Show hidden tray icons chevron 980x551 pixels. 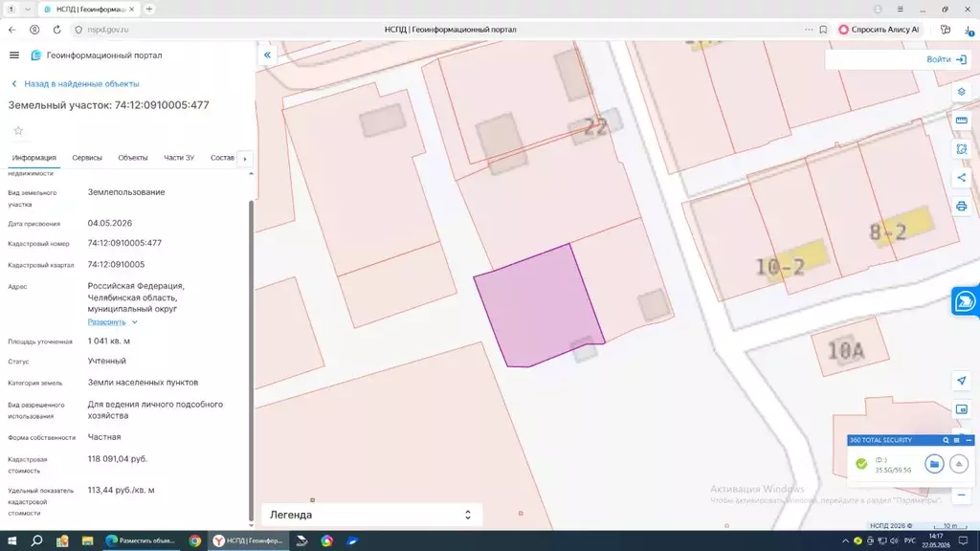(845, 541)
